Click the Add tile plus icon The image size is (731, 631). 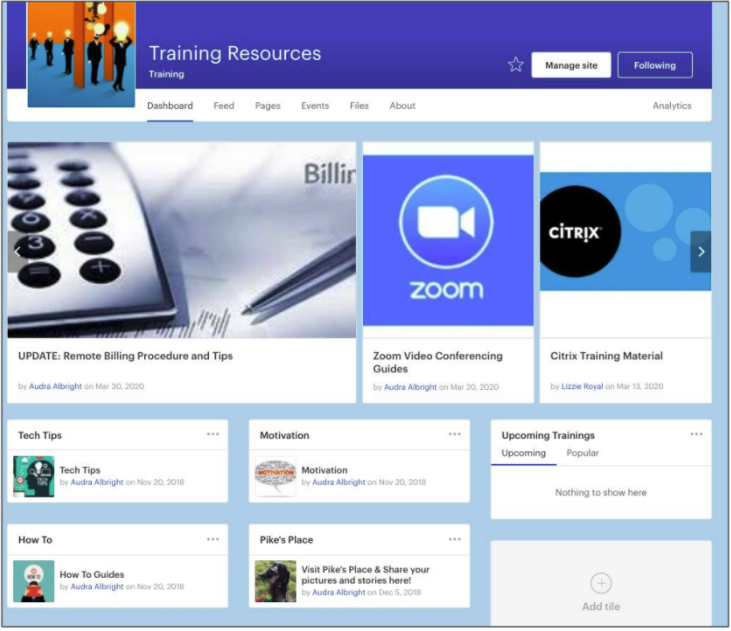(x=600, y=583)
